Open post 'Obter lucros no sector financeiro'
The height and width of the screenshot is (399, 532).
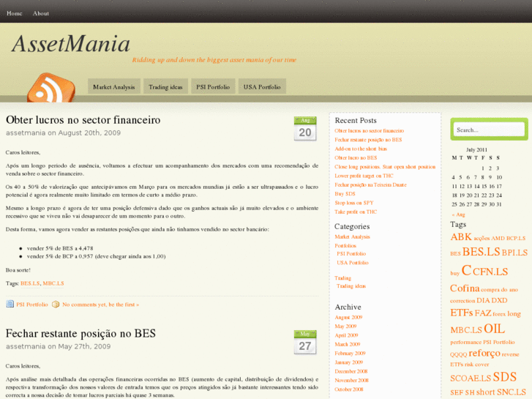click(83, 120)
